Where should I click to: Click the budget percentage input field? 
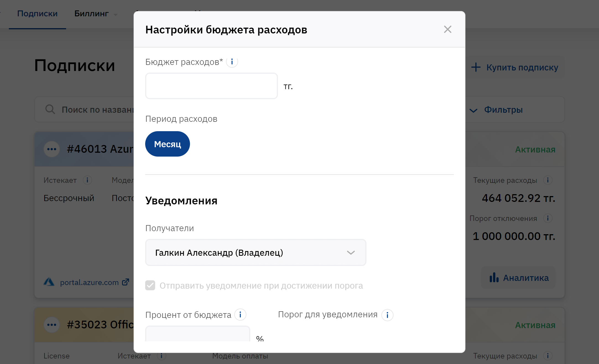[x=197, y=334]
